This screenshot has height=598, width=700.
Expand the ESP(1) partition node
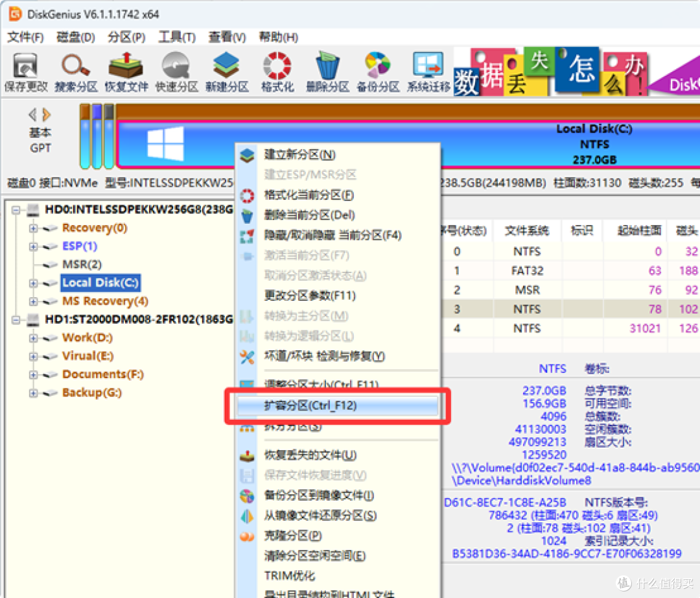34,246
